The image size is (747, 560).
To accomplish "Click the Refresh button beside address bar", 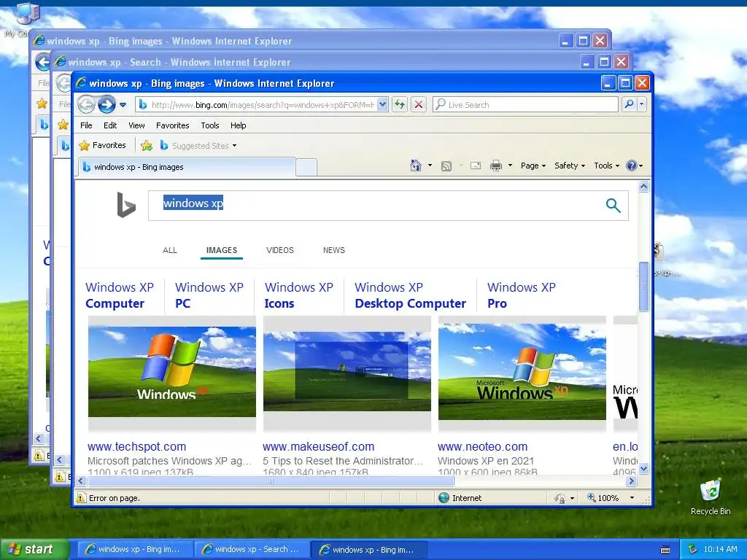I will [x=400, y=104].
